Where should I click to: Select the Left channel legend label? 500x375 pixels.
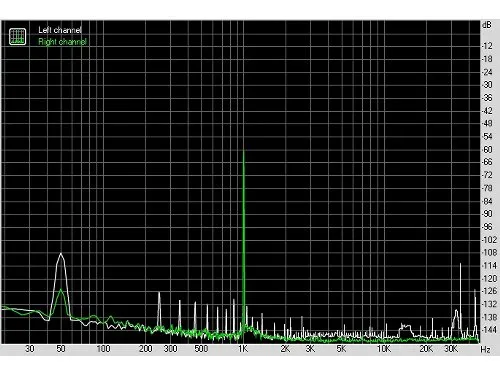[x=60, y=30]
